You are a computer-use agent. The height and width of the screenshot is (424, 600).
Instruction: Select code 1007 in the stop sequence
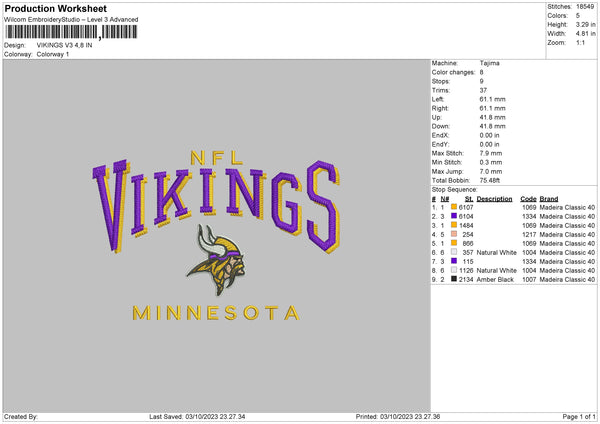(x=529, y=279)
